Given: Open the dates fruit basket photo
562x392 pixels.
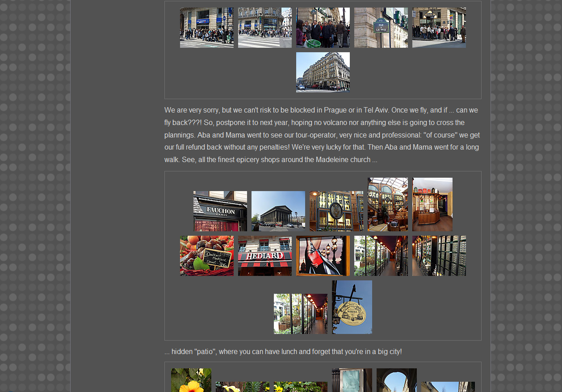Looking at the screenshot, I should (206, 256).
